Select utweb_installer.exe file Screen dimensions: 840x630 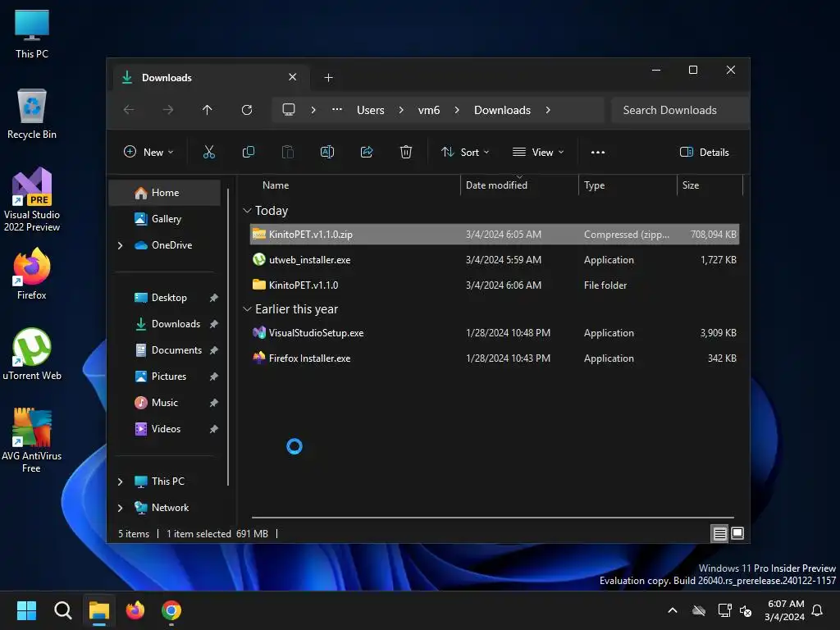coord(495,260)
